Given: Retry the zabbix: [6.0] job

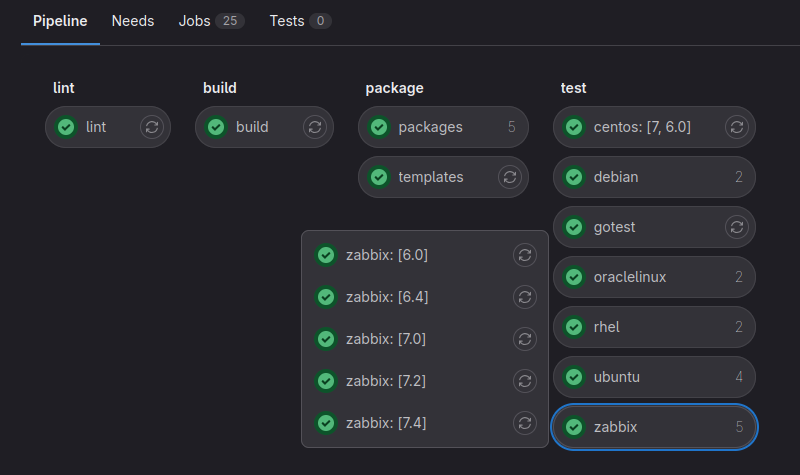Looking at the screenshot, I should (x=525, y=255).
